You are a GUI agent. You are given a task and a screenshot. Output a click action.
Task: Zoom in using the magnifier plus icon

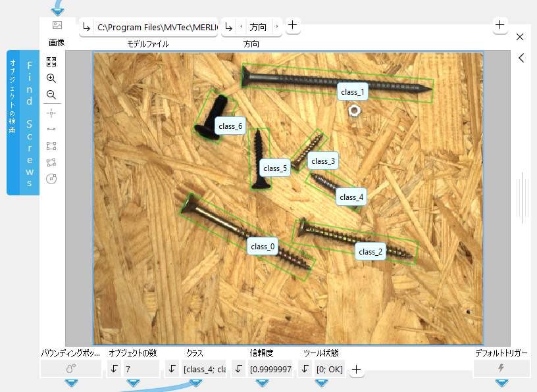click(51, 78)
